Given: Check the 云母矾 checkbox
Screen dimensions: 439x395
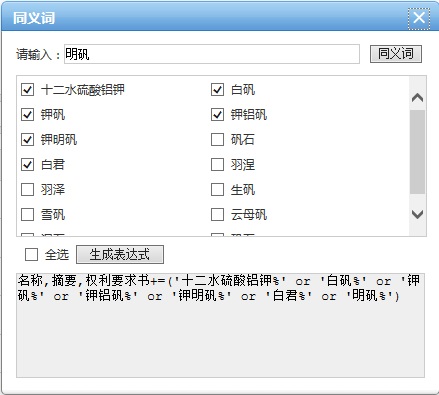Looking at the screenshot, I should pos(217,215).
